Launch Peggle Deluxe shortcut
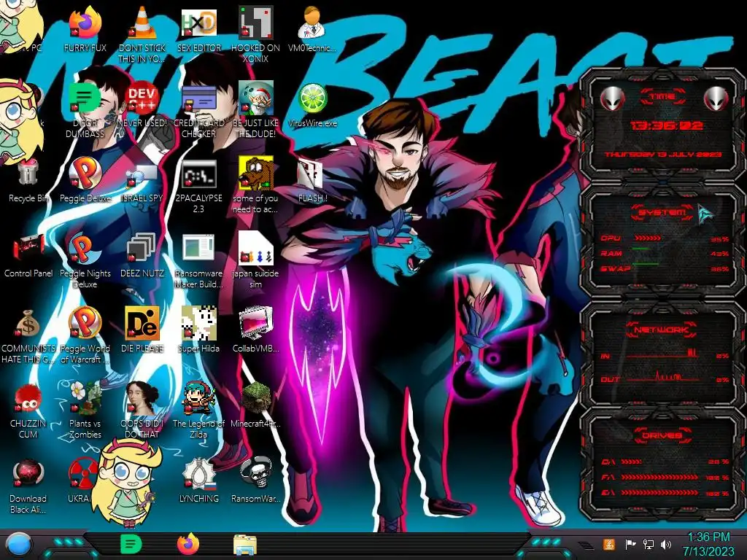Screen dimensions: 747x560 coord(85,173)
